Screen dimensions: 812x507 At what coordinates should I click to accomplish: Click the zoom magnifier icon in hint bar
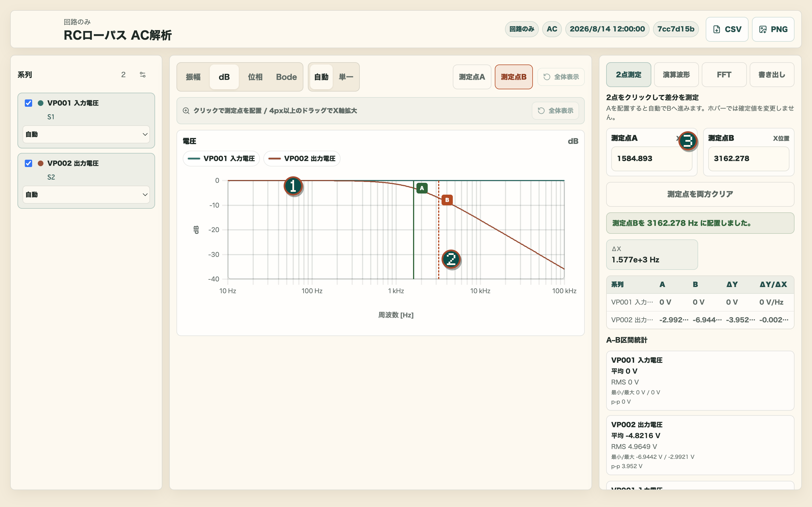[x=186, y=111]
